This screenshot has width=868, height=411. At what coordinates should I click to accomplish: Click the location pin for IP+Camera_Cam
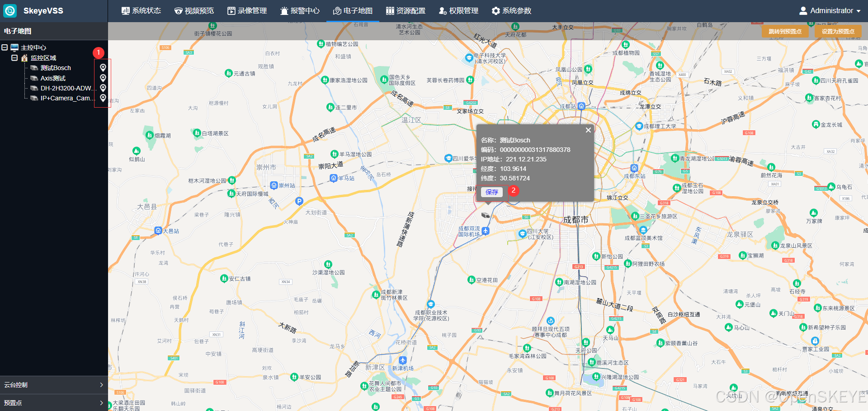(103, 98)
